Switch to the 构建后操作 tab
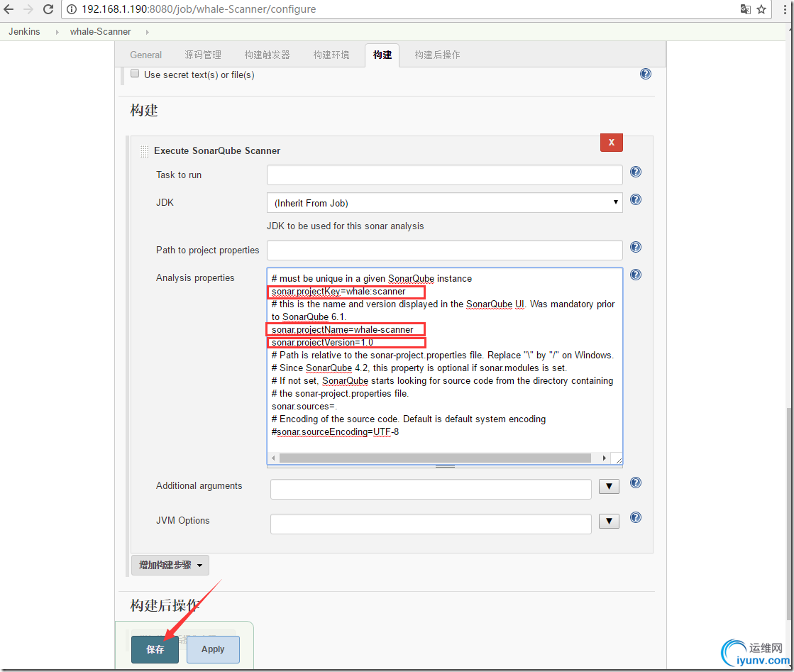Image resolution: width=794 pixels, height=672 pixels. click(x=438, y=55)
